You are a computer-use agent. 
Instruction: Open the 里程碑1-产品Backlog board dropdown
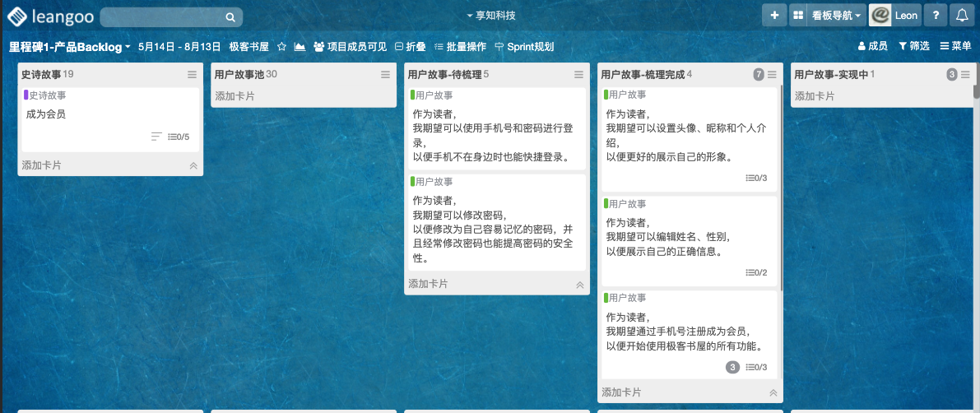tap(69, 47)
